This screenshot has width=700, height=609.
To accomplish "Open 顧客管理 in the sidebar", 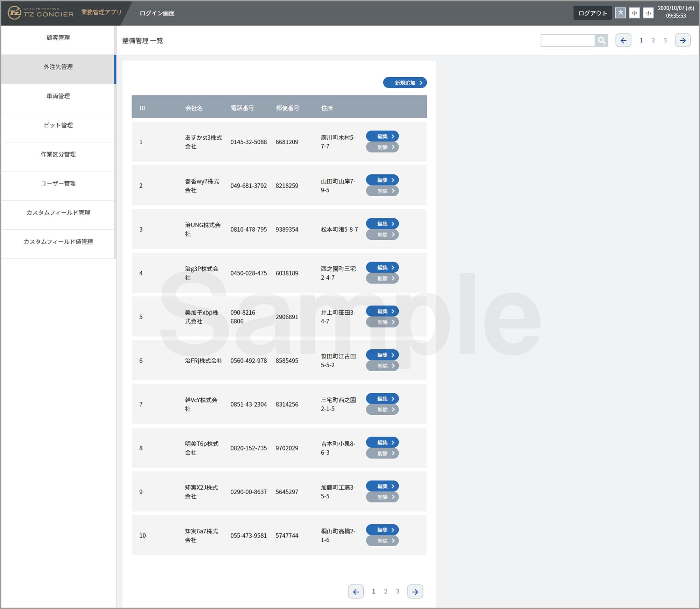I will coord(58,38).
